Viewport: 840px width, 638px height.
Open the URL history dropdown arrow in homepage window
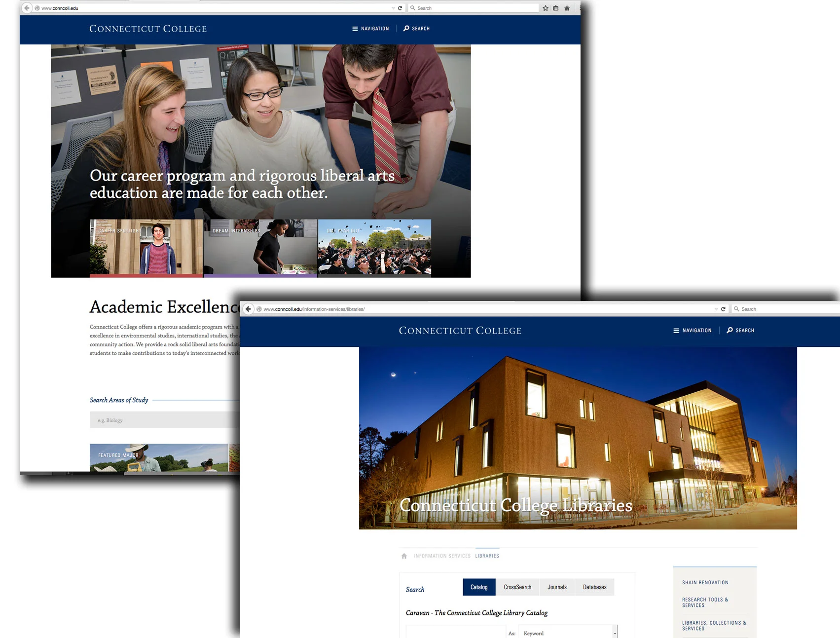tap(393, 8)
